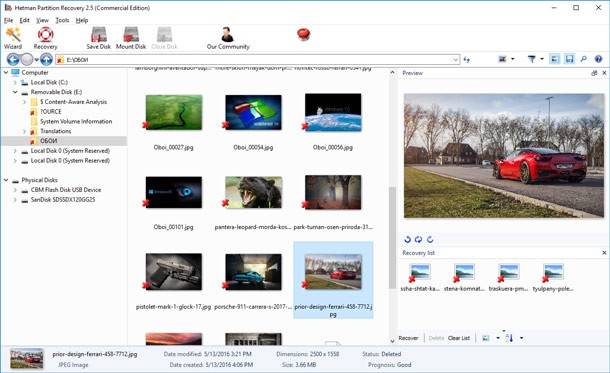Collapse Removable Disk (E:) node
Viewport: 610px width, 373px height.
pyautogui.click(x=15, y=92)
